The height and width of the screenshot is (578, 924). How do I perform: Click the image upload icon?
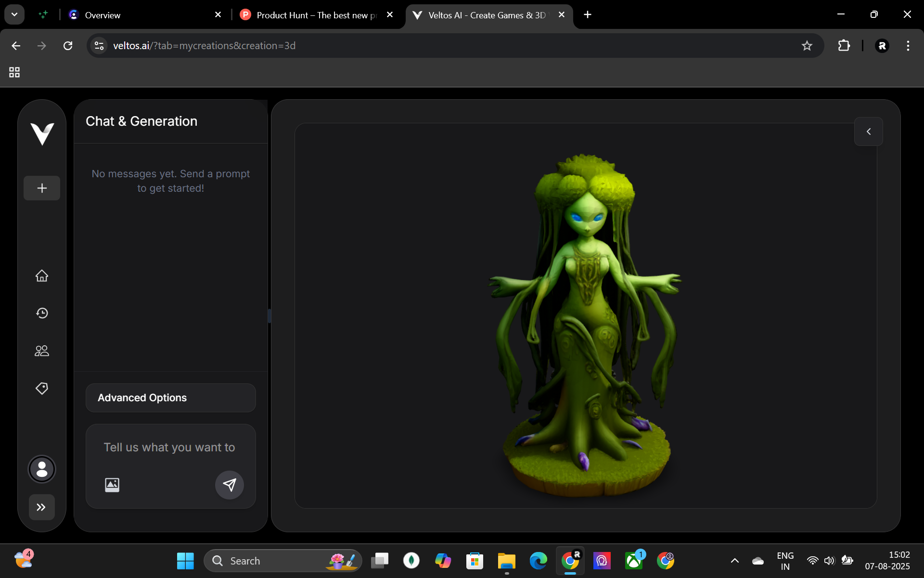(112, 485)
